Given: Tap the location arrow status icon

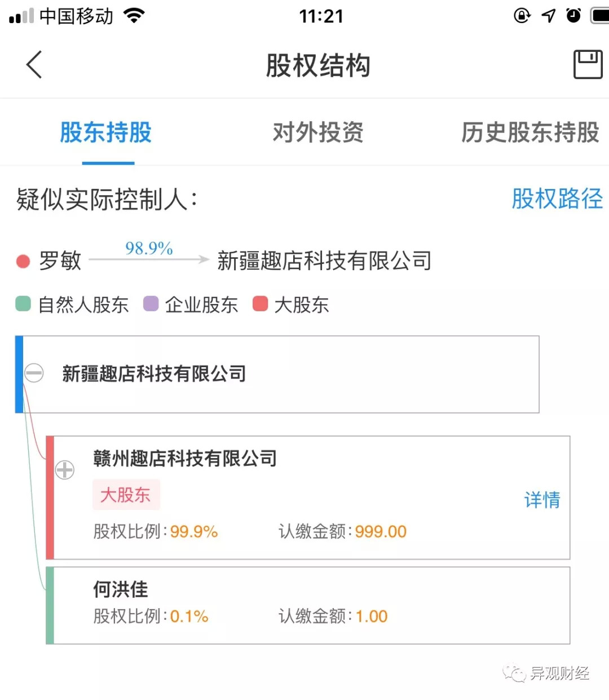Looking at the screenshot, I should pos(548,16).
